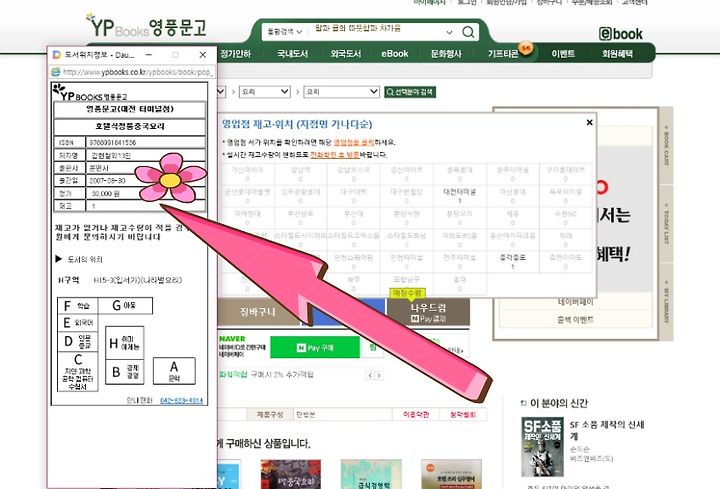Click the 청약철회 tab
The height and width of the screenshot is (489, 720).
[462, 414]
